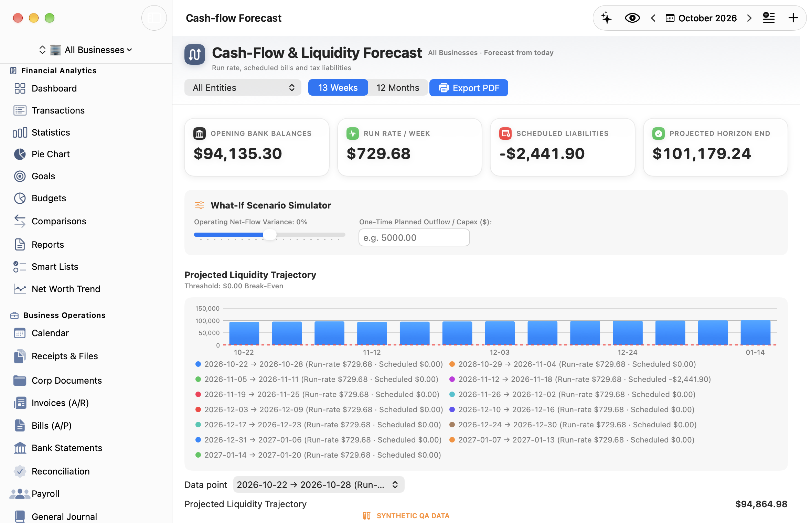Click the Opening Bank Balances card
Screen dimensions: 812x523
[x=257, y=147]
